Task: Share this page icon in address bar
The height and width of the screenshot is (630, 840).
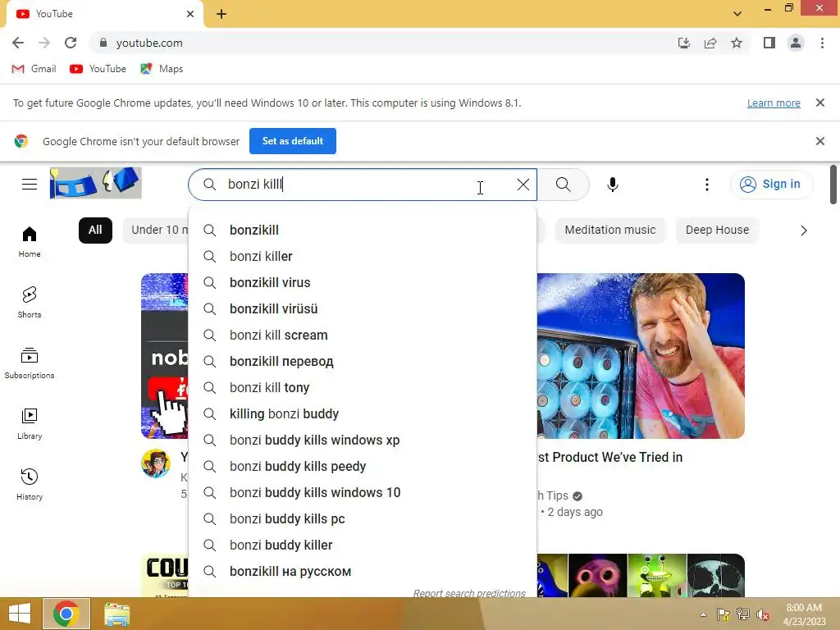Action: click(710, 43)
